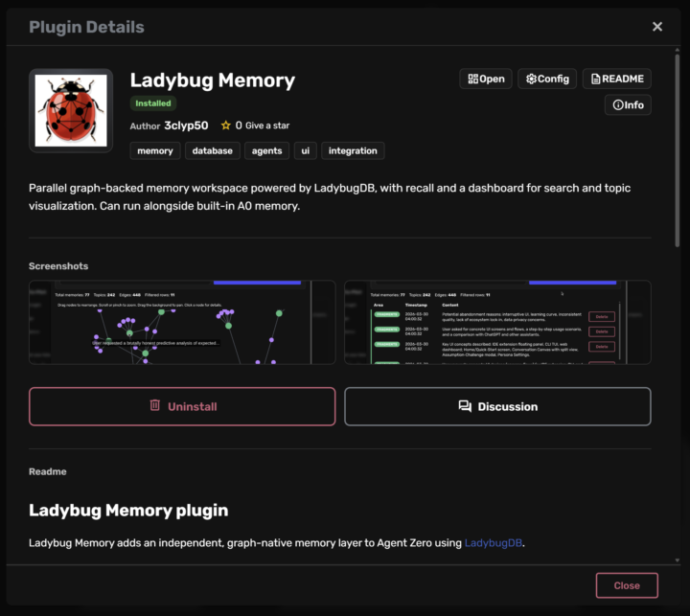Select the agents tag
Viewport: 690px width, 616px height.
tap(266, 151)
